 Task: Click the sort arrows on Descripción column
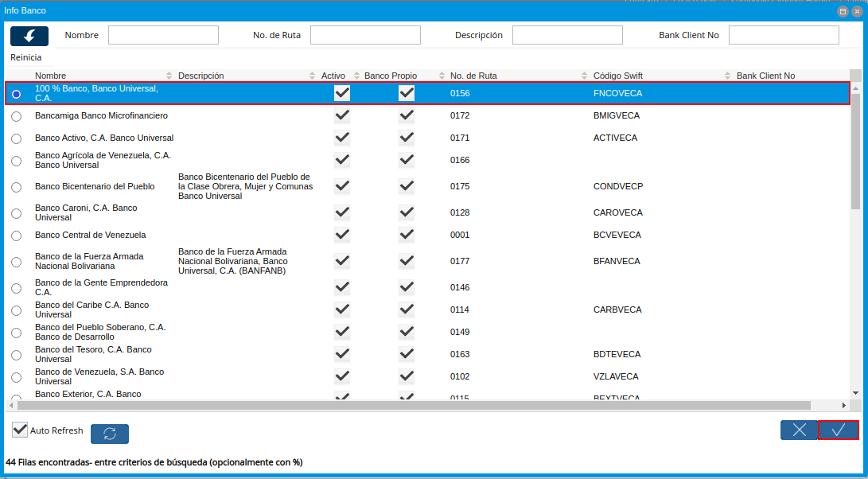coord(312,76)
